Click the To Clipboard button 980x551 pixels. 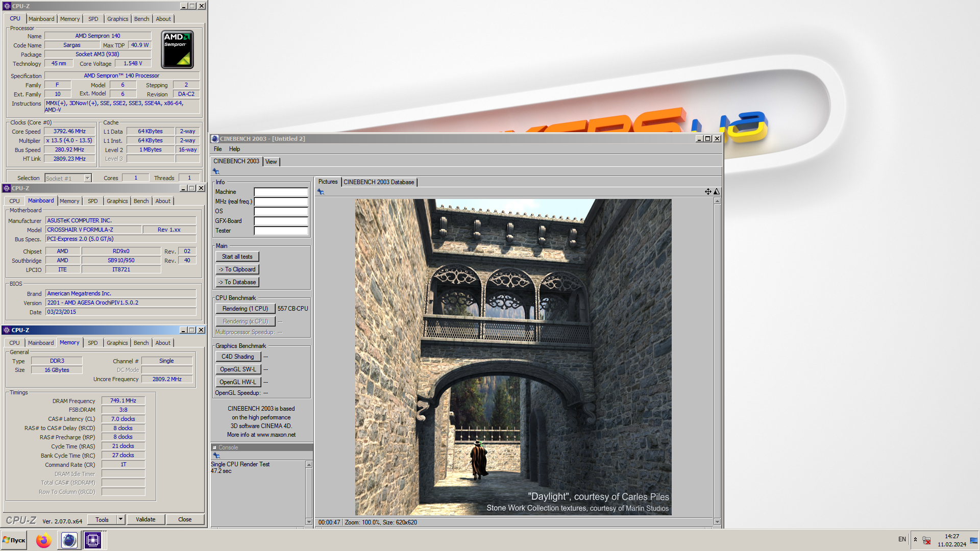[x=237, y=269]
